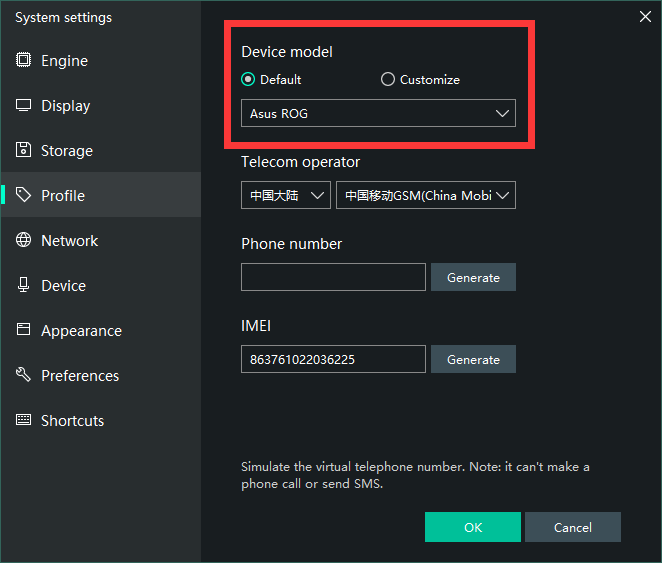
Task: Open the China Mobile GSM operator dropdown
Action: [x=426, y=195]
